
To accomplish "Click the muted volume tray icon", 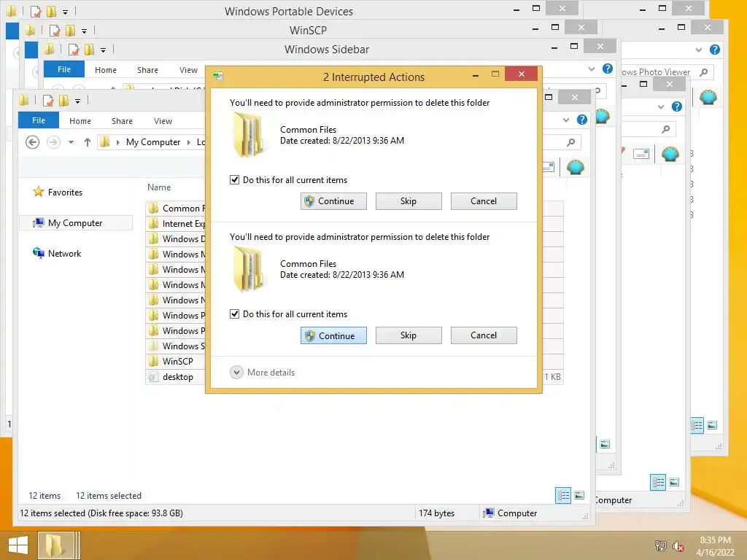I will pos(678,546).
